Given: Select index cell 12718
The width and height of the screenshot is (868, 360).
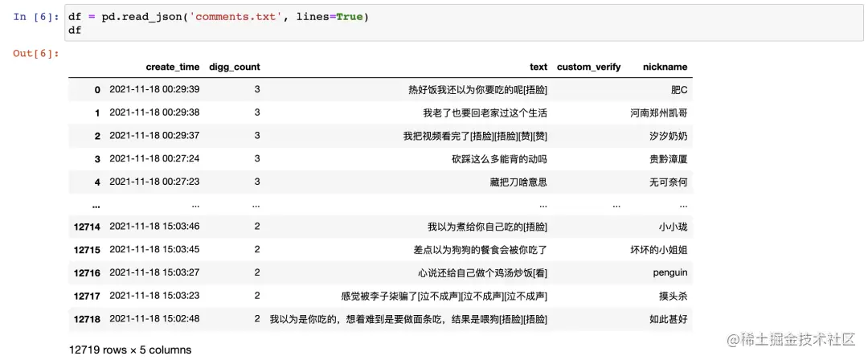Looking at the screenshot, I should click(x=87, y=320).
